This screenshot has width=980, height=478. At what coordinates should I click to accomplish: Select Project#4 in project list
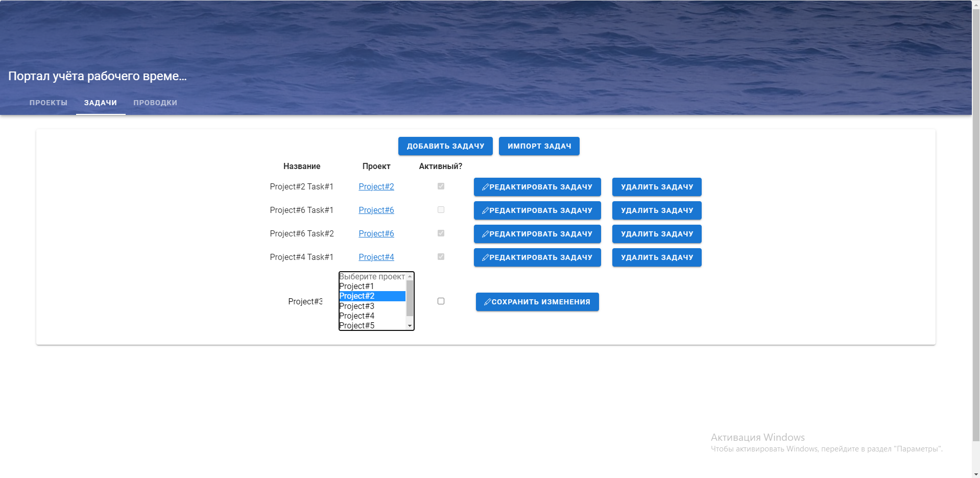tap(372, 316)
